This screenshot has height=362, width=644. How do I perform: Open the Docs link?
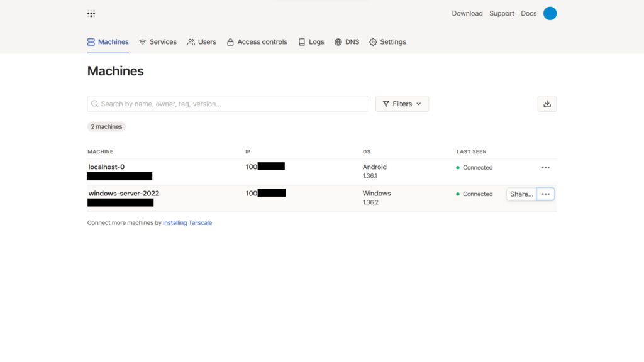(528, 13)
